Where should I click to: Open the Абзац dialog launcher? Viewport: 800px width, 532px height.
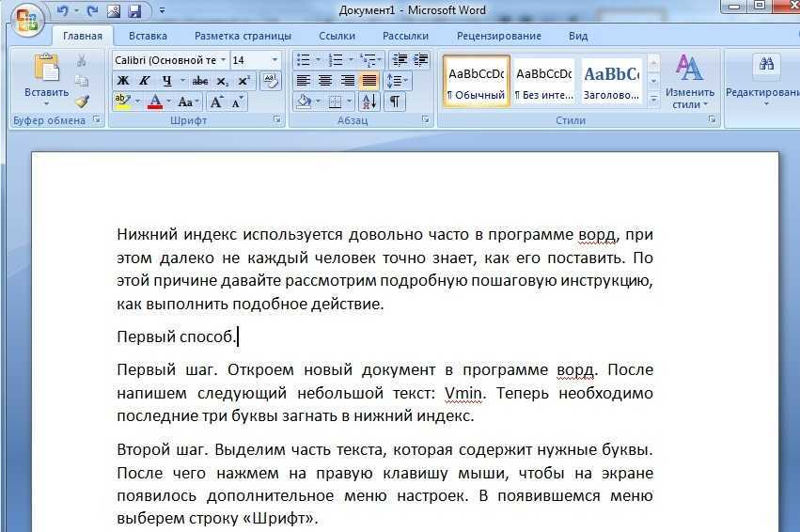(425, 119)
